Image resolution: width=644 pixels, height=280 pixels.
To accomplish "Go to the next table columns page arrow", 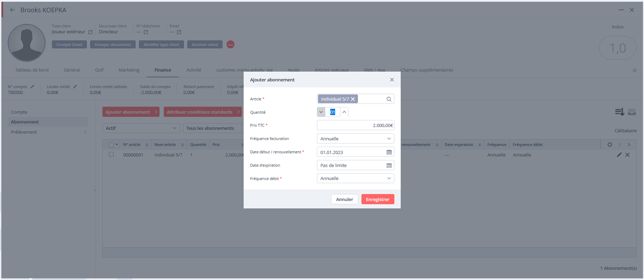I will point(629,145).
